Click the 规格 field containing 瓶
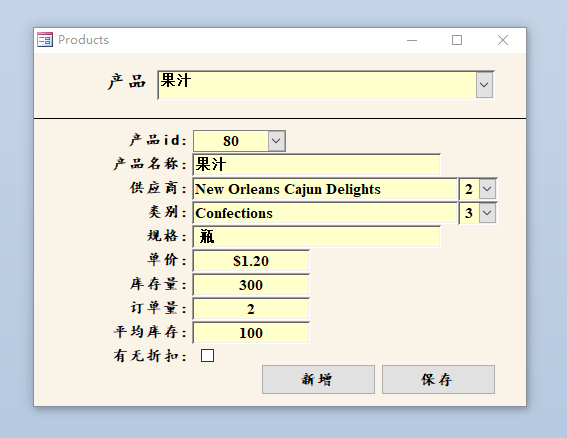This screenshot has height=438, width=567. [316, 237]
